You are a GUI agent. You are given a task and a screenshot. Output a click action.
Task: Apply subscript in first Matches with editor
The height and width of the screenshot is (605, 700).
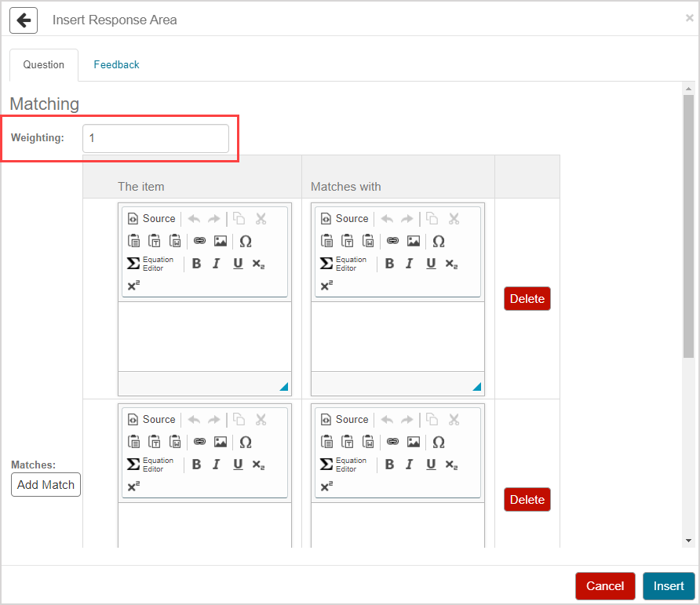[x=451, y=264]
